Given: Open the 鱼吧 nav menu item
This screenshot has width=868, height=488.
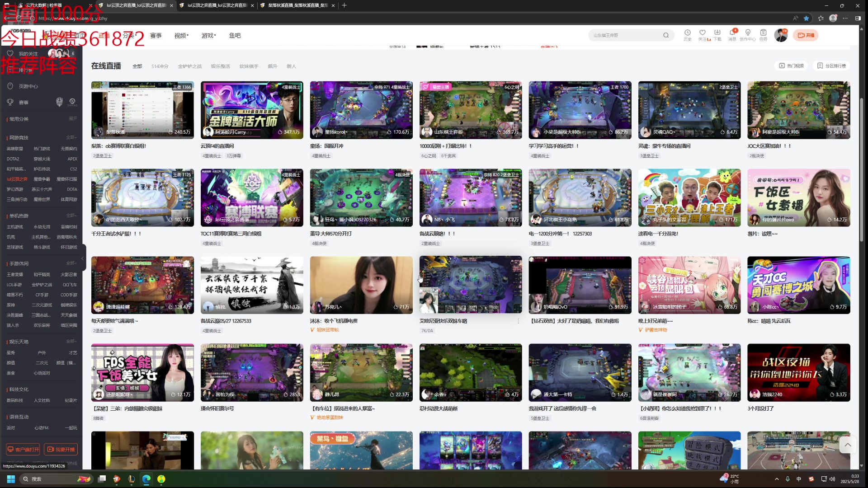Looking at the screenshot, I should [235, 35].
